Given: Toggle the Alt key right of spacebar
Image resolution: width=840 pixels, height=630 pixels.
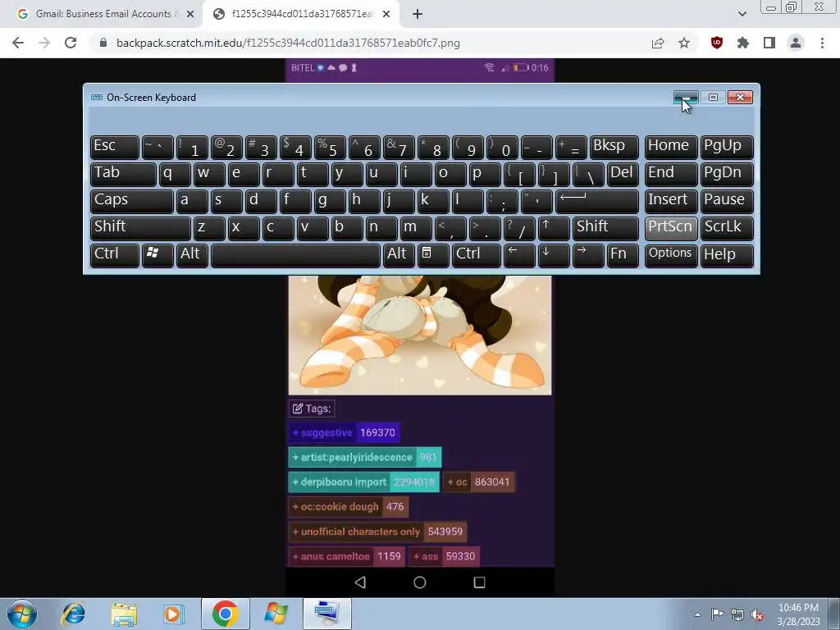Looking at the screenshot, I should tap(399, 255).
